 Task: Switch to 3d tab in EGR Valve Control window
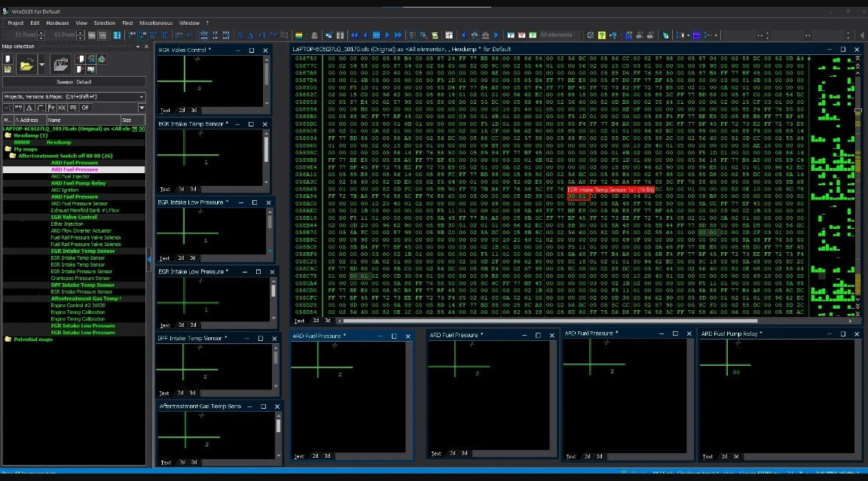(193, 110)
